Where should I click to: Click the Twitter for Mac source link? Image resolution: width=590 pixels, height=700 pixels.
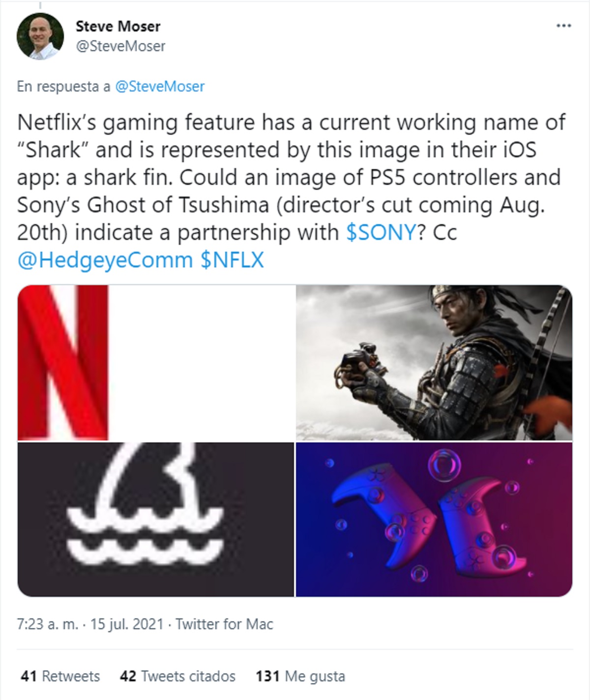click(x=224, y=624)
